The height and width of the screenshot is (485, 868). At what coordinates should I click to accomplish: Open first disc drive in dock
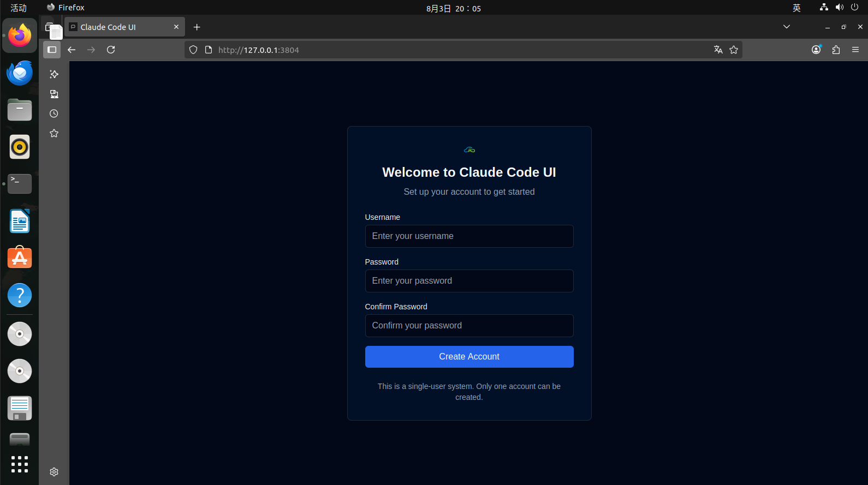pyautogui.click(x=20, y=334)
